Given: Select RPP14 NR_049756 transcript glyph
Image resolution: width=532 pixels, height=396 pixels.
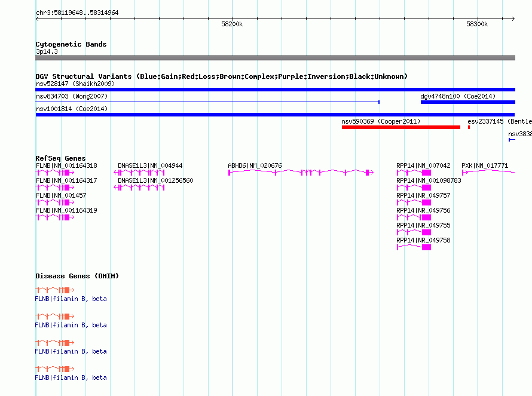Looking at the screenshot, I should click(414, 217).
